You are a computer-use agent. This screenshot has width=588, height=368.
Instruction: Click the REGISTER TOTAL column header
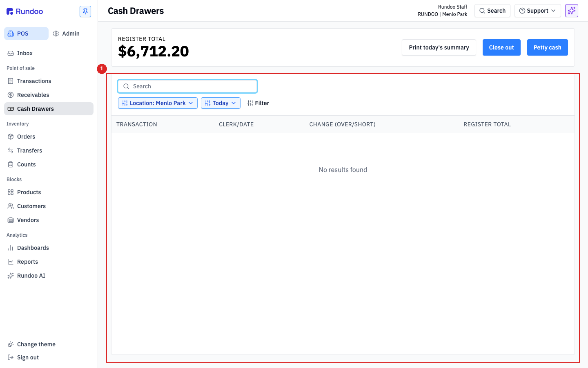[x=487, y=124]
